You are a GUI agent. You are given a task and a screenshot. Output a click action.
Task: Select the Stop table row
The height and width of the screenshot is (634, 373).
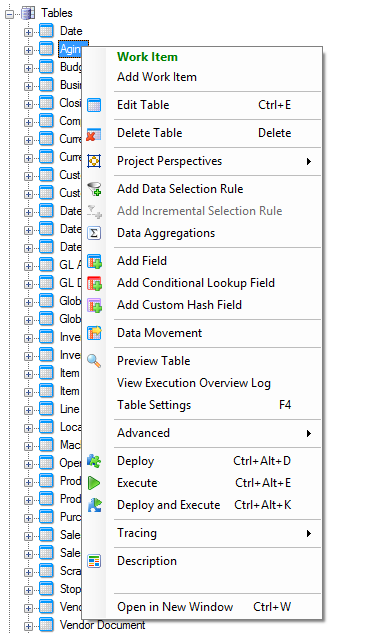70,589
